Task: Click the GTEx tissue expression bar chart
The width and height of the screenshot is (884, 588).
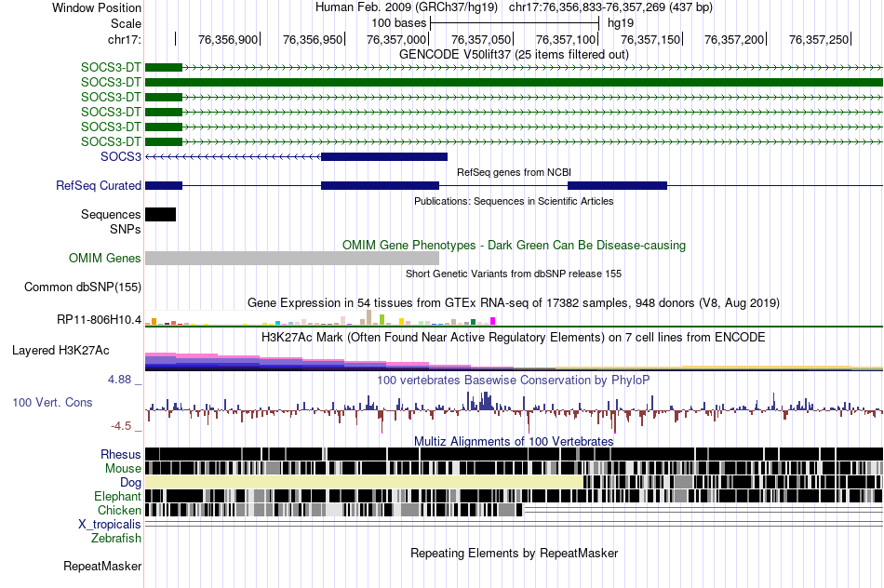Action: click(x=320, y=318)
